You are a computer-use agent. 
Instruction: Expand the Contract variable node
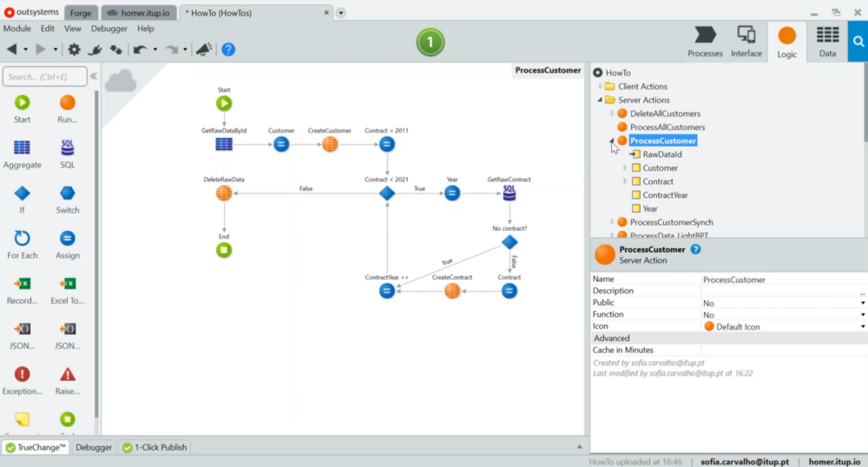pos(625,181)
